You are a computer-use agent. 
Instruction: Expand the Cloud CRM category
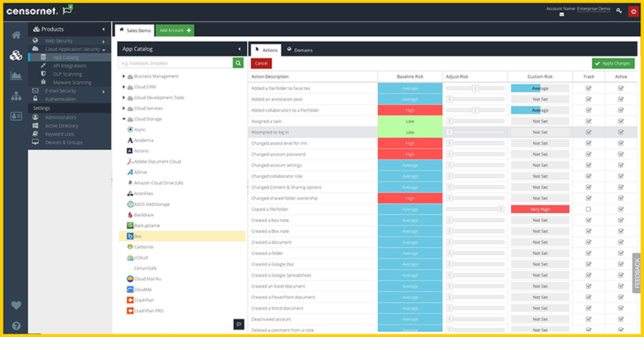(124, 87)
